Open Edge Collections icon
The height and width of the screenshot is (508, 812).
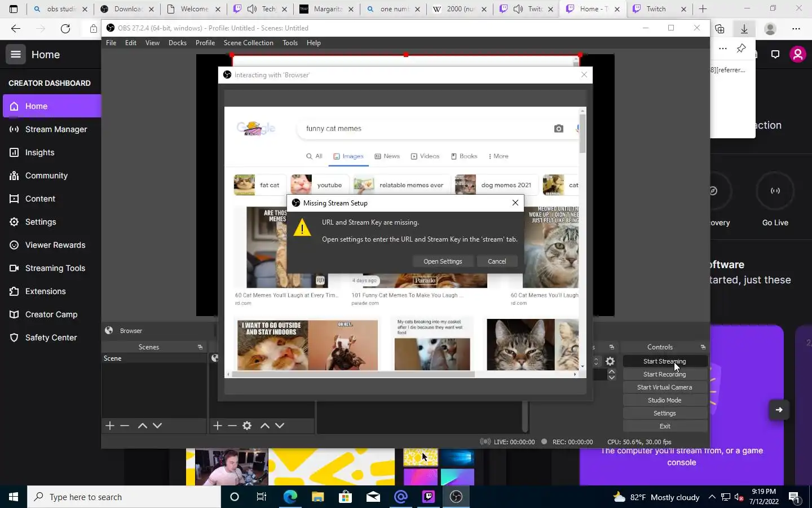(x=720, y=29)
